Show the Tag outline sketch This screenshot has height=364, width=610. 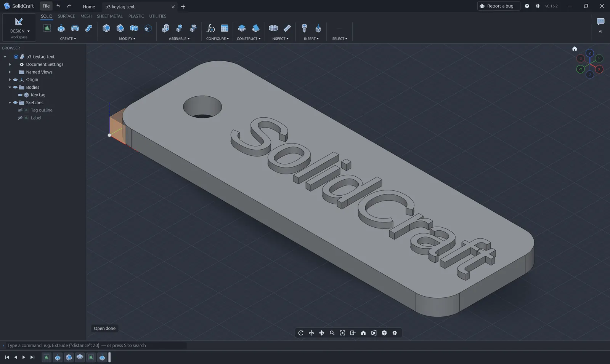click(x=20, y=110)
